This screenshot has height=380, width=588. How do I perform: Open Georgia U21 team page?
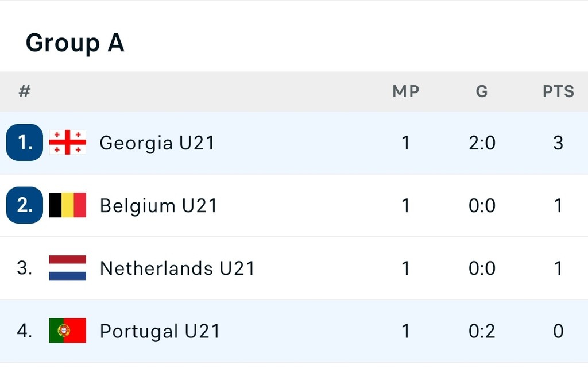[x=157, y=143]
